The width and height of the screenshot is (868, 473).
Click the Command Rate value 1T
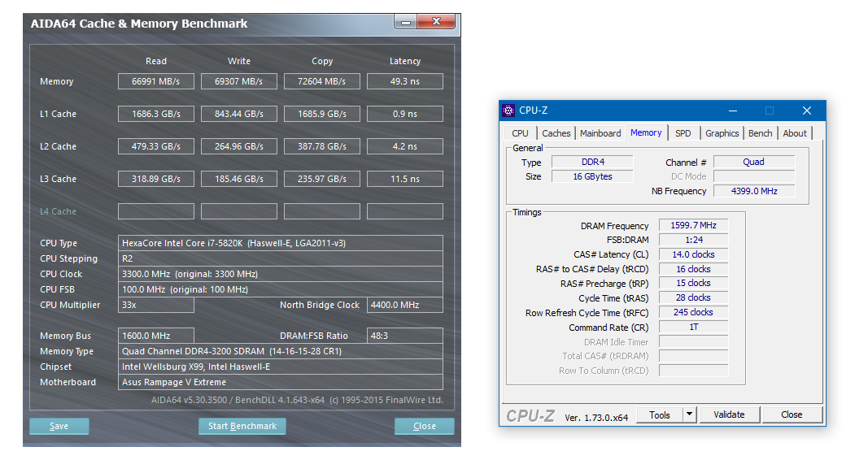pos(694,327)
